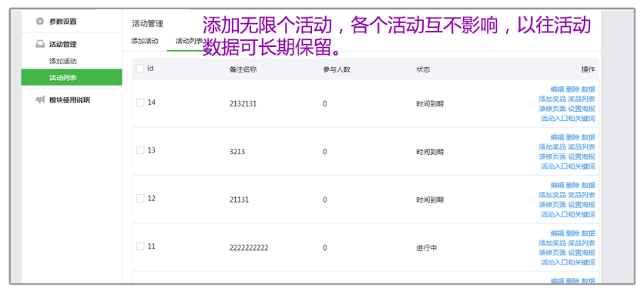Screen dimensions: 644x296
Task: Open 设置海报 for activity 2132131
Action: [x=582, y=109]
